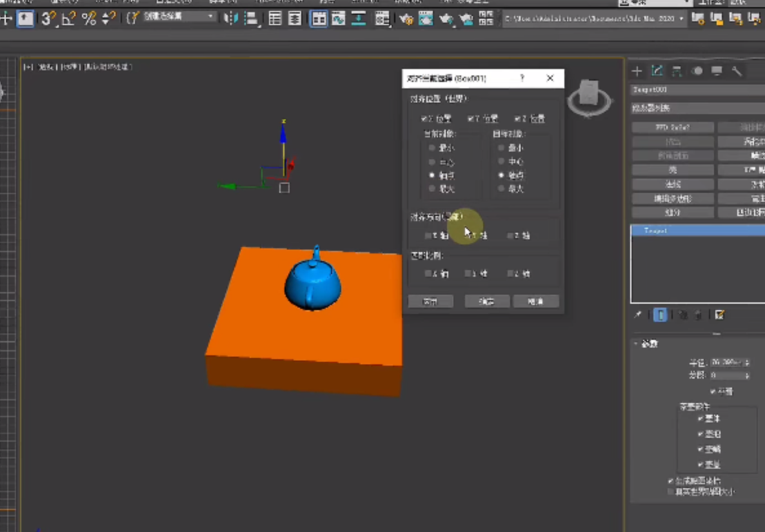Open the Create tab in command panel
Viewport: 765px width, 532px height.
[637, 71]
